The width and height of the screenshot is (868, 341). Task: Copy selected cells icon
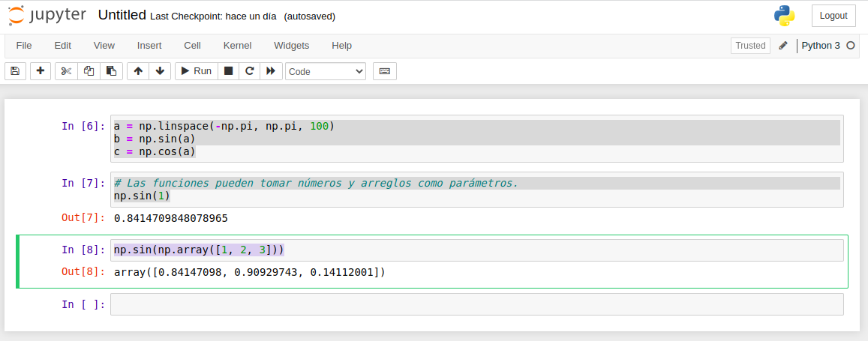[89, 71]
